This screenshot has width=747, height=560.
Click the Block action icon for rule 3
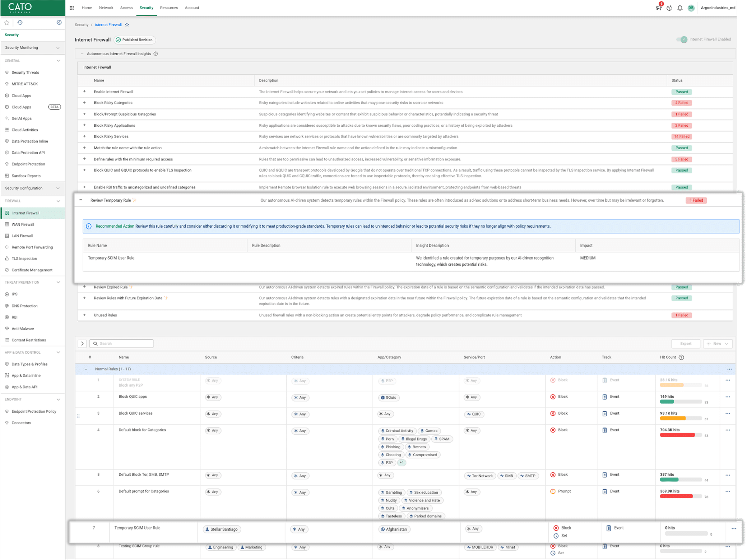pos(553,414)
